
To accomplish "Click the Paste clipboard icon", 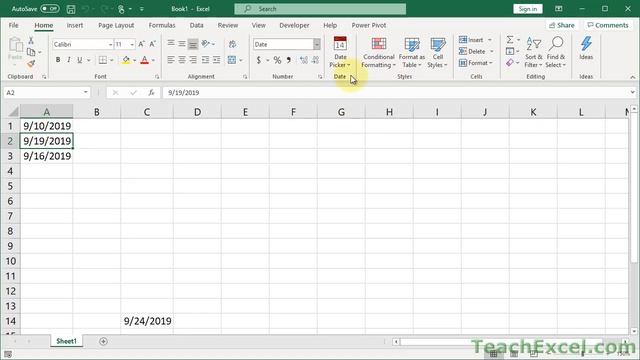I will tap(15, 44).
